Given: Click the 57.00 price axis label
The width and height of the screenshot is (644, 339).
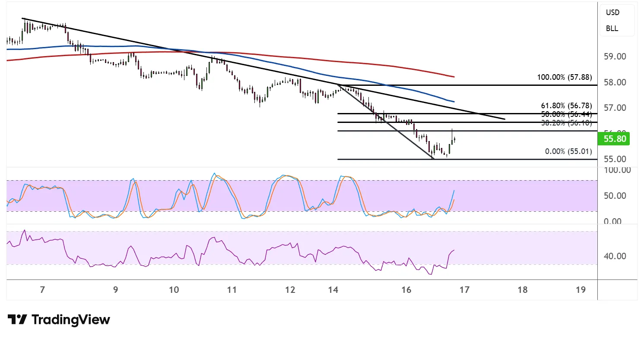Looking at the screenshot, I should [x=615, y=107].
